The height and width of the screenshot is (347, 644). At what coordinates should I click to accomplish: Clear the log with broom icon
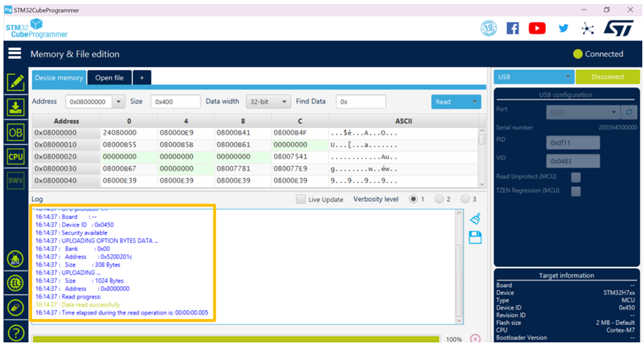click(475, 218)
